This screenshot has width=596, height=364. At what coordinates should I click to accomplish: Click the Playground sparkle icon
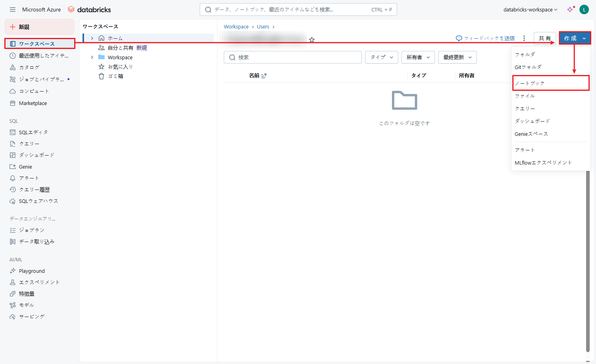point(13,271)
